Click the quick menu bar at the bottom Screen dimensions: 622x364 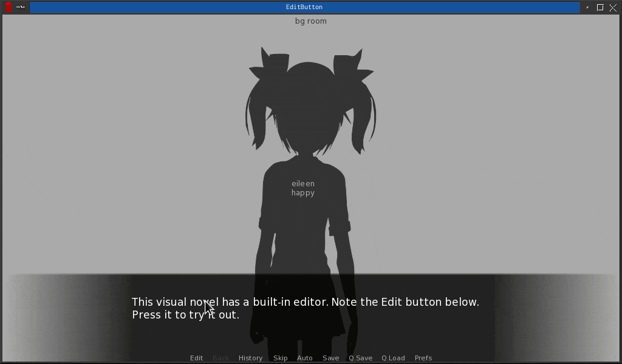click(311, 358)
